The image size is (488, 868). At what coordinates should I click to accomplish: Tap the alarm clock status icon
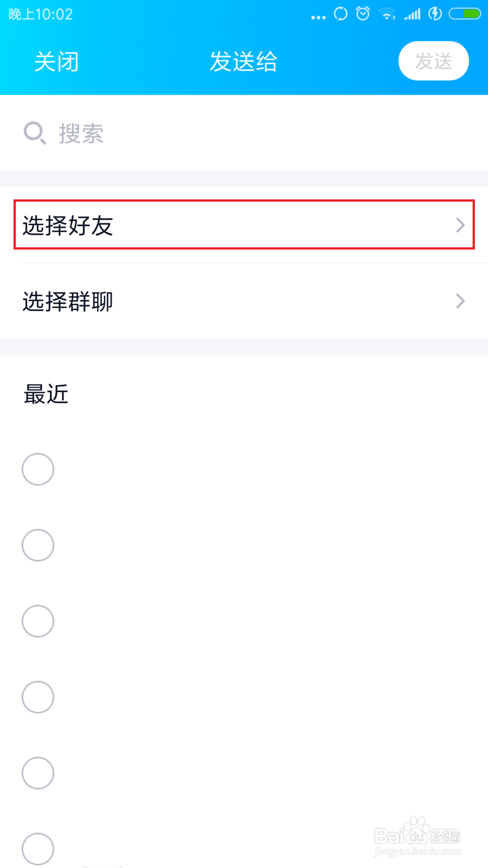click(363, 14)
